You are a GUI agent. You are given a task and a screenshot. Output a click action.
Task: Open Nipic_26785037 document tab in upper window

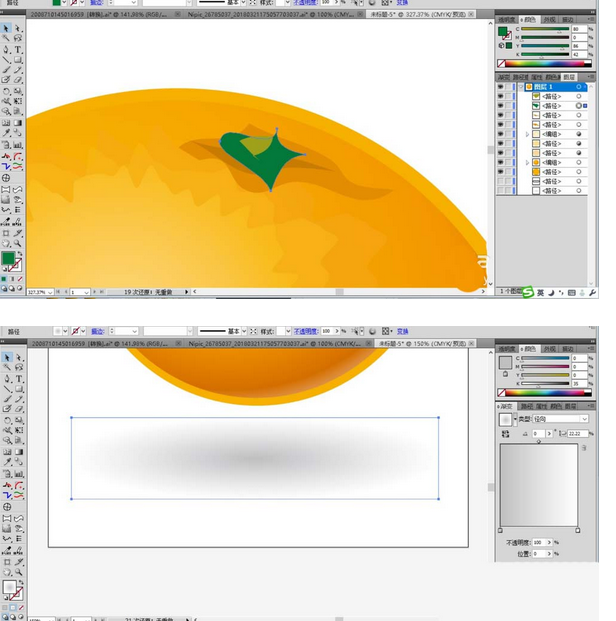pos(271,14)
